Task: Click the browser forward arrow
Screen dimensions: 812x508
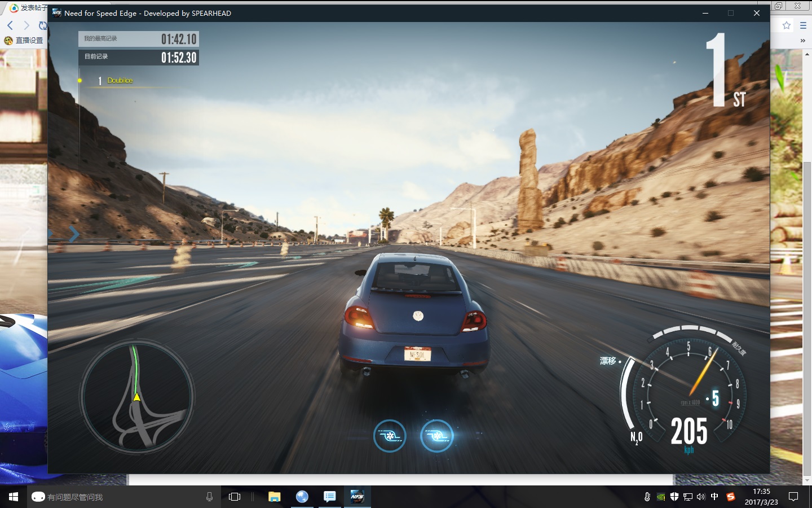Action: point(26,25)
